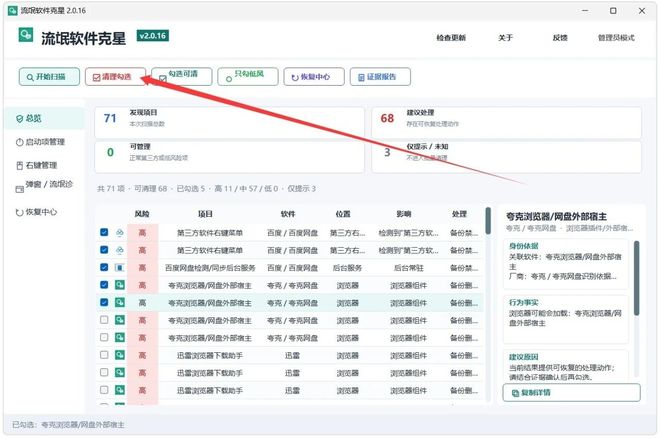Click the 项目 column header

click(x=205, y=214)
